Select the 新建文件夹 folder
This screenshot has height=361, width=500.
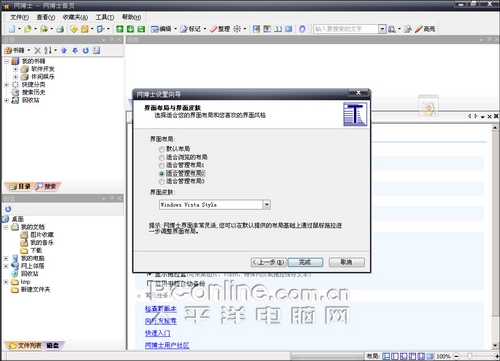coord(35,290)
